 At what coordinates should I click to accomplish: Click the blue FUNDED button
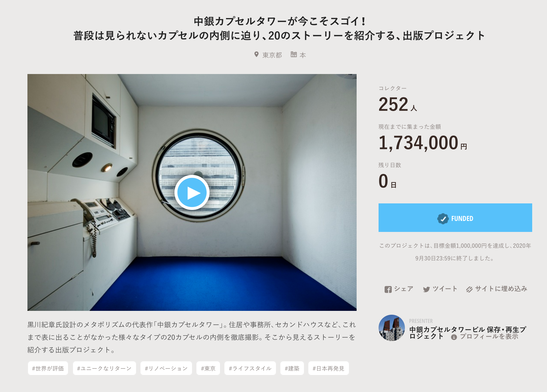pyautogui.click(x=455, y=218)
